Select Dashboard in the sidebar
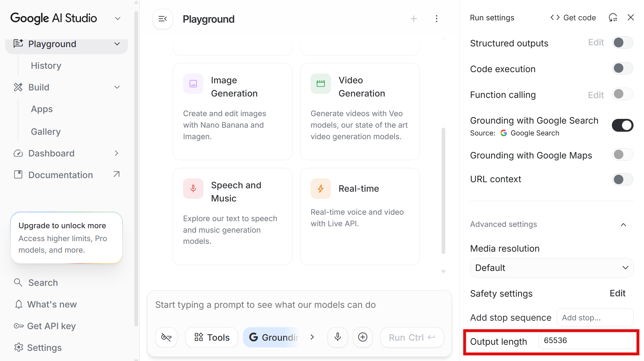Screen dimensions: 644x361 click(x=51, y=153)
